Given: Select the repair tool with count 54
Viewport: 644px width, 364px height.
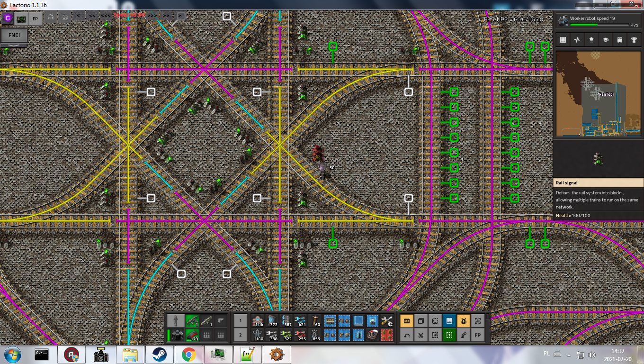Looking at the screenshot, I should (387, 321).
